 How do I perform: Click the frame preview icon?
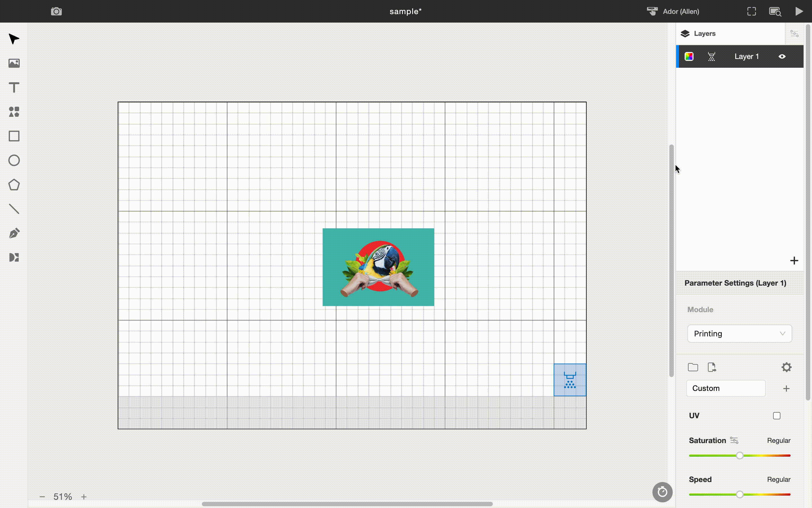(752, 11)
